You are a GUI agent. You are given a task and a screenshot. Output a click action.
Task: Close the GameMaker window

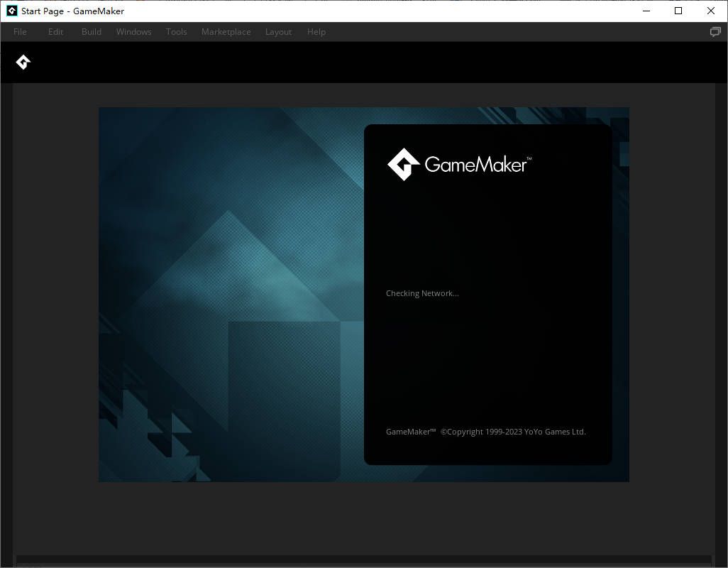(711, 11)
